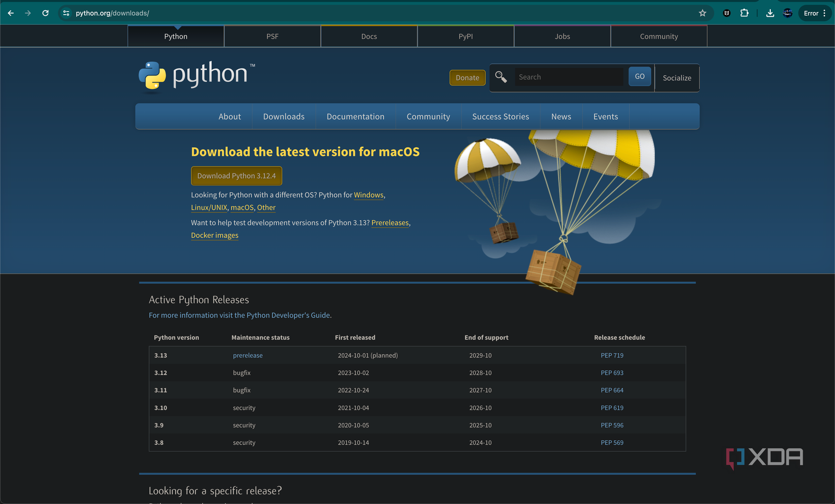
Task: Click the browser profile avatar
Action: (x=787, y=13)
